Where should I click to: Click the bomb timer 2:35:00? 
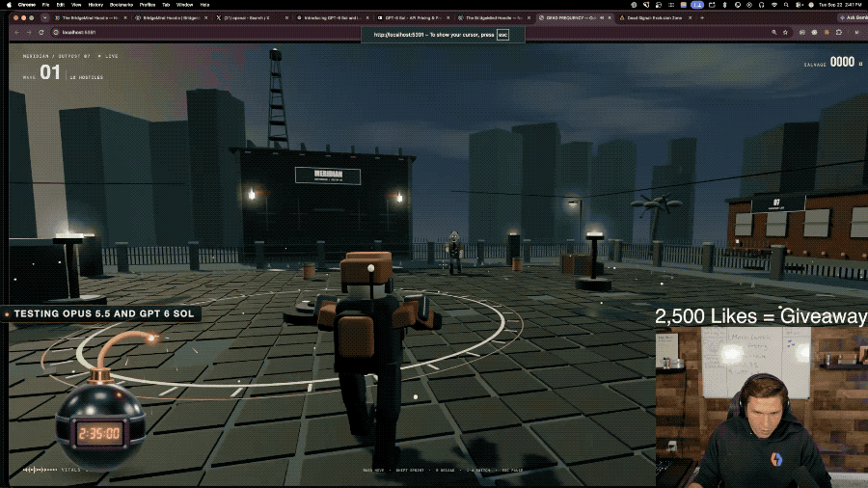click(99, 433)
